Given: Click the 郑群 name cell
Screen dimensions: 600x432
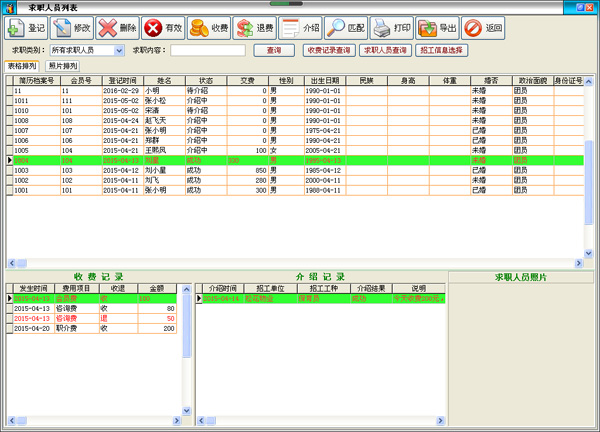Looking at the screenshot, I should pyautogui.click(x=165, y=140).
